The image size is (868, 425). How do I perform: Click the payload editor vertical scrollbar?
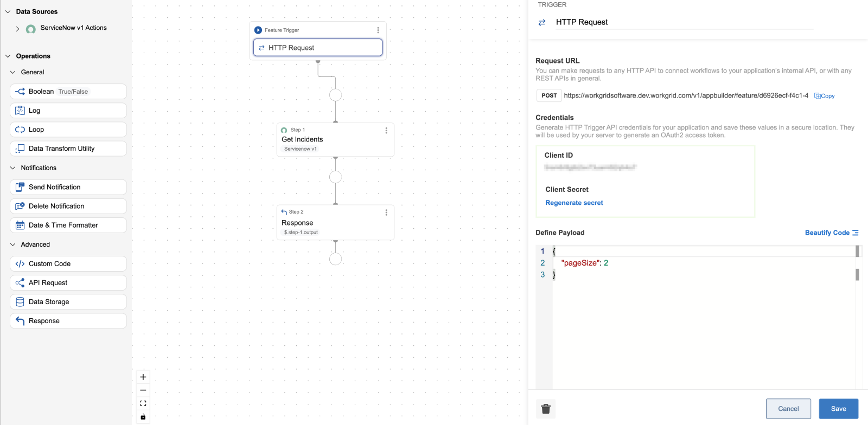tap(857, 317)
